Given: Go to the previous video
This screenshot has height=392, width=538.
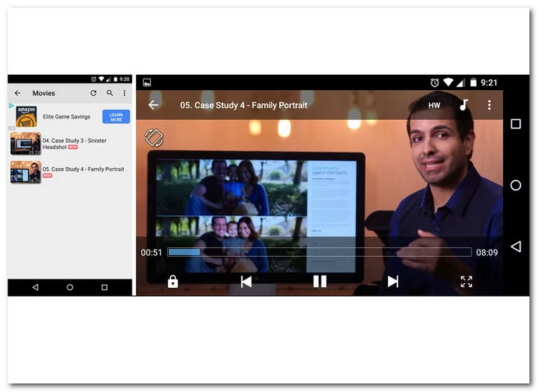Looking at the screenshot, I should pyautogui.click(x=246, y=282).
